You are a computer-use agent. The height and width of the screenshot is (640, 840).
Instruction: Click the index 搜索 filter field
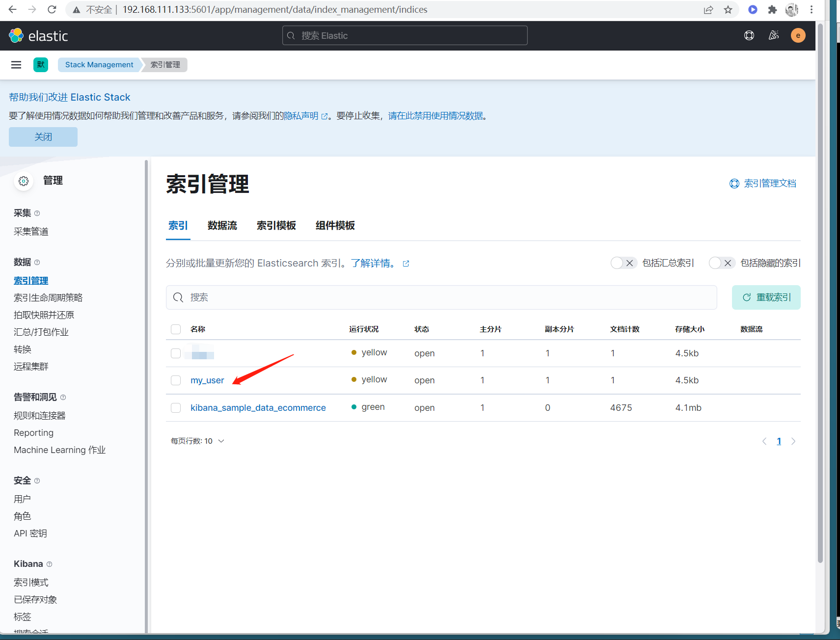[441, 297]
